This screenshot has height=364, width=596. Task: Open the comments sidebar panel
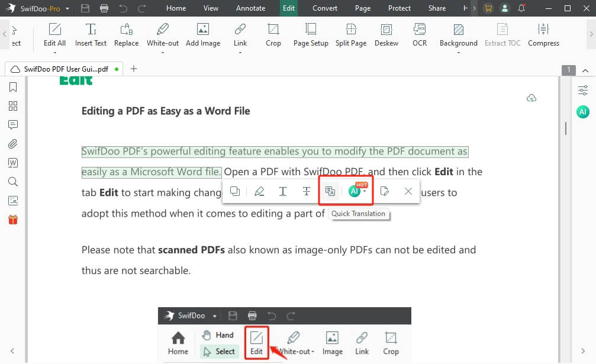(x=13, y=125)
